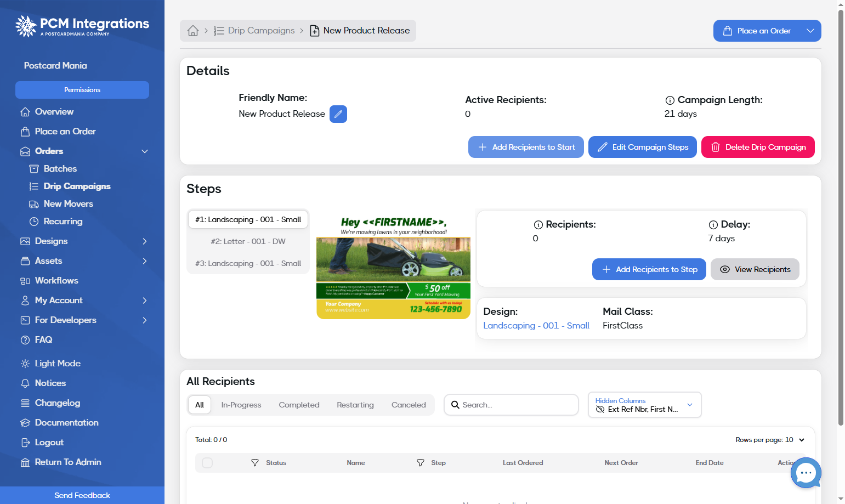Open New Movers in the sidebar
This screenshot has height=504, width=845.
(x=69, y=204)
